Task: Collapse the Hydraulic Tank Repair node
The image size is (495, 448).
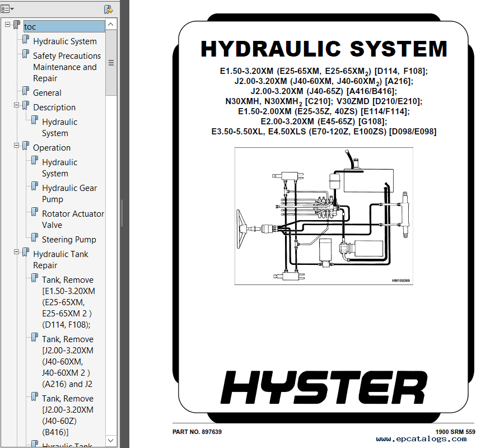Action: 16,252
